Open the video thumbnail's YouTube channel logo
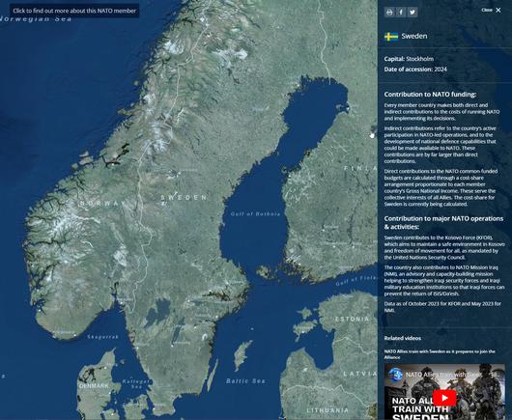 [x=396, y=375]
